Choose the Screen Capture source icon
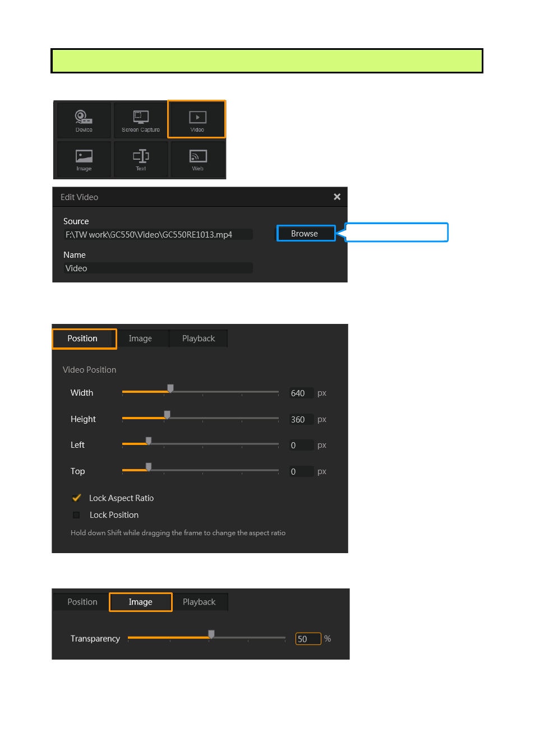Screen dimensions: 535x756 pyautogui.click(x=141, y=120)
